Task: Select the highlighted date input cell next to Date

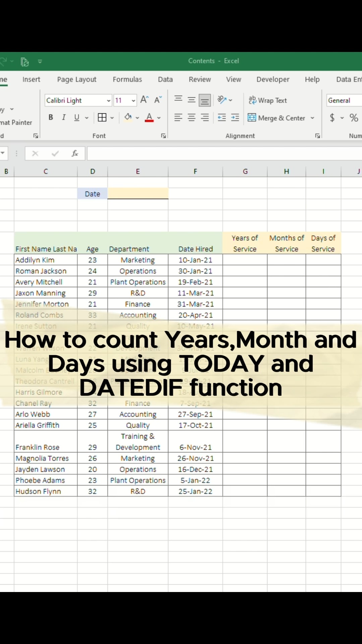Action: click(138, 194)
